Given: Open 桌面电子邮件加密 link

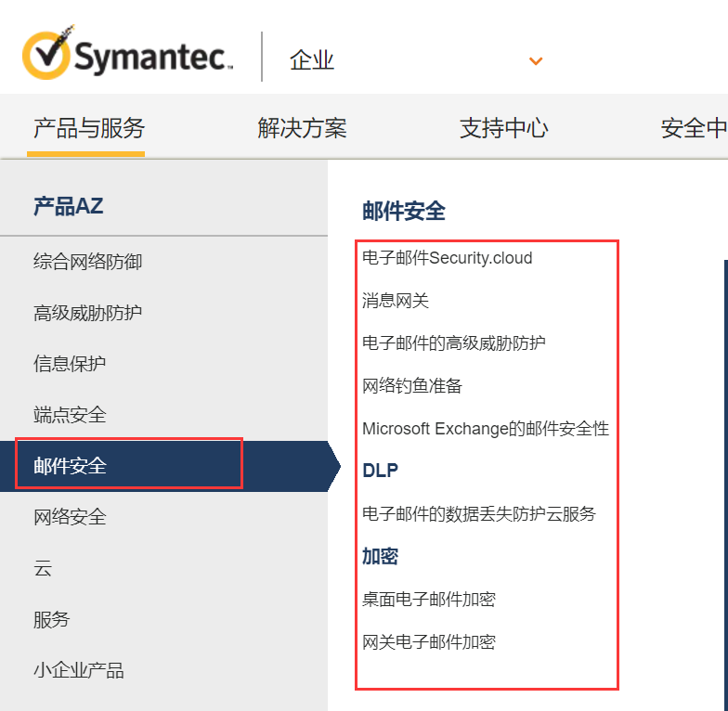Looking at the screenshot, I should [429, 600].
